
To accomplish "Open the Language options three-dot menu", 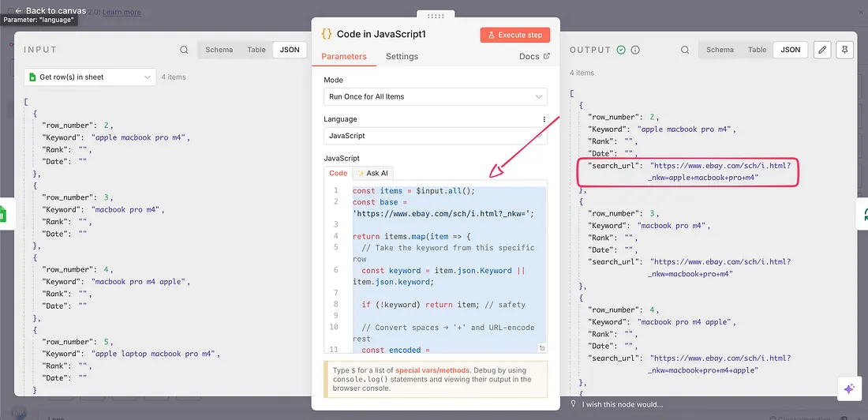I will [x=544, y=120].
